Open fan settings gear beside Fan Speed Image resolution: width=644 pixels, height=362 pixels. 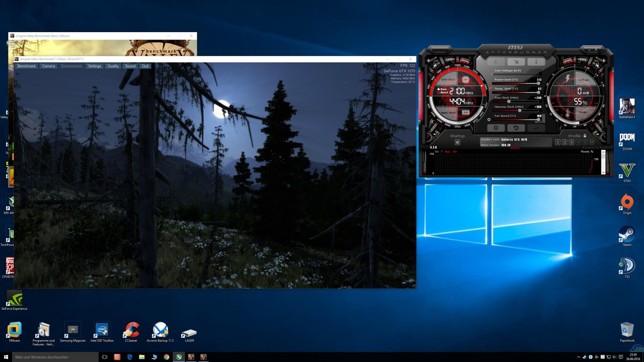489,119
